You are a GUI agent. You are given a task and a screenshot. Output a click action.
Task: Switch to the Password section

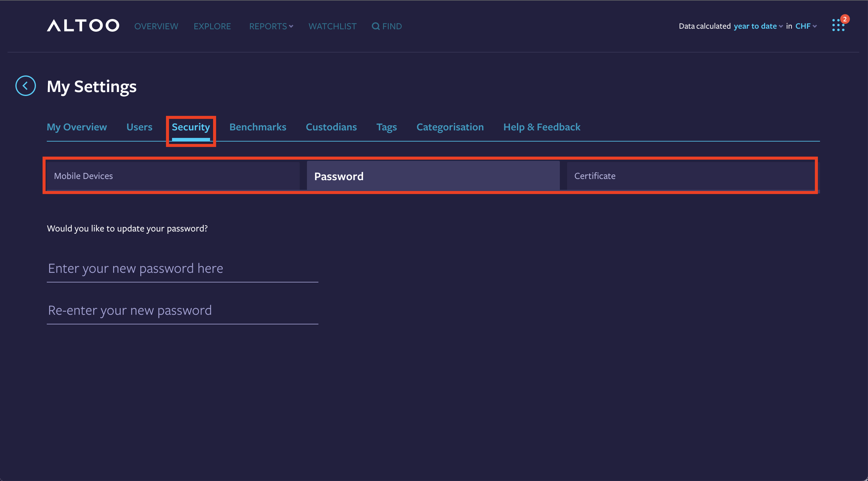pyautogui.click(x=433, y=176)
